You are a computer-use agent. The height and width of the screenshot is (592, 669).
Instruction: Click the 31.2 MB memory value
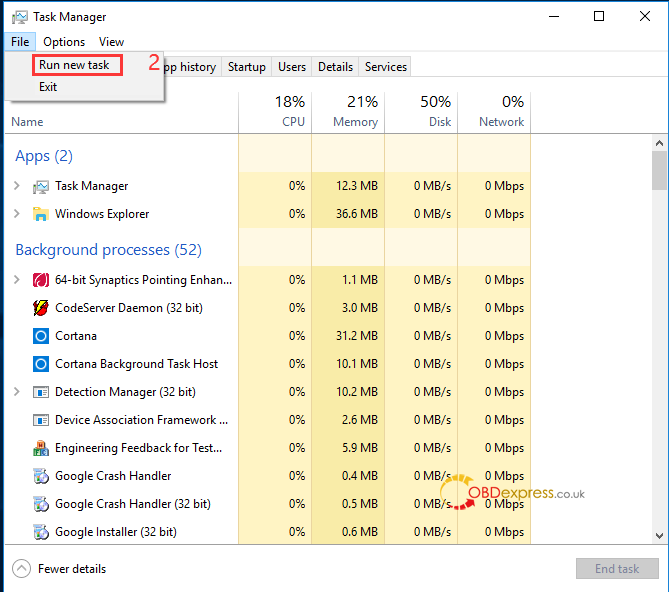357,336
